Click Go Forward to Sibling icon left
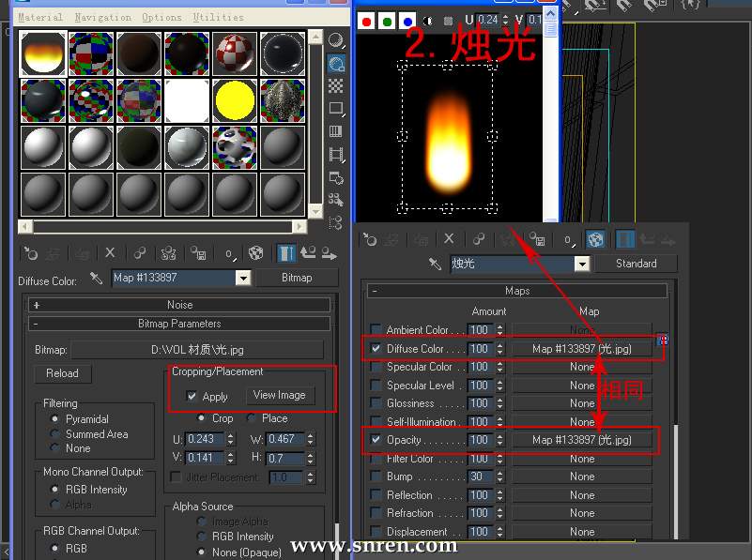This screenshot has height=560, width=752. [x=329, y=253]
